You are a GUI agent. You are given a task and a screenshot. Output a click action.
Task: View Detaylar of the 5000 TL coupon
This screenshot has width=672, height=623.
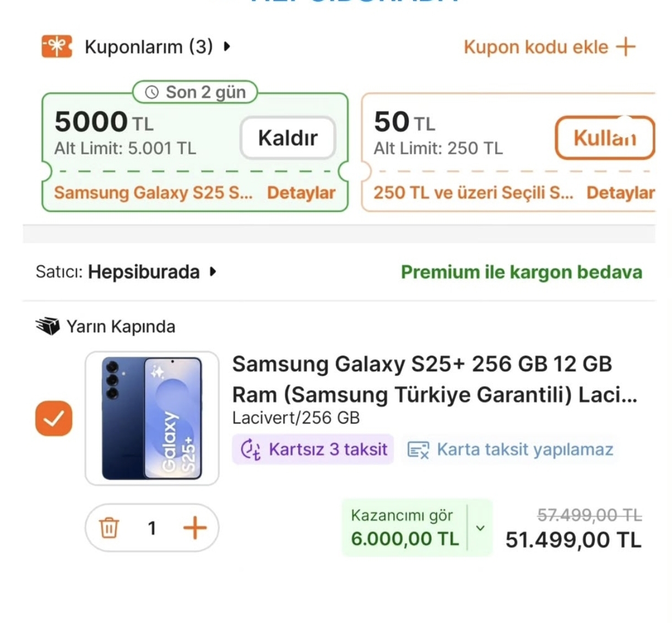pos(301,193)
